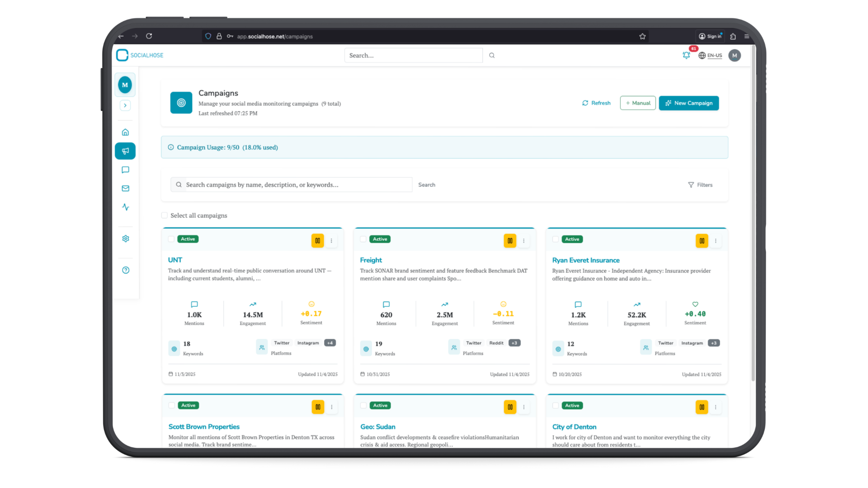Viewport: 868px width, 488px height.
Task: Open the mail icon in the sidebar
Action: tap(125, 188)
